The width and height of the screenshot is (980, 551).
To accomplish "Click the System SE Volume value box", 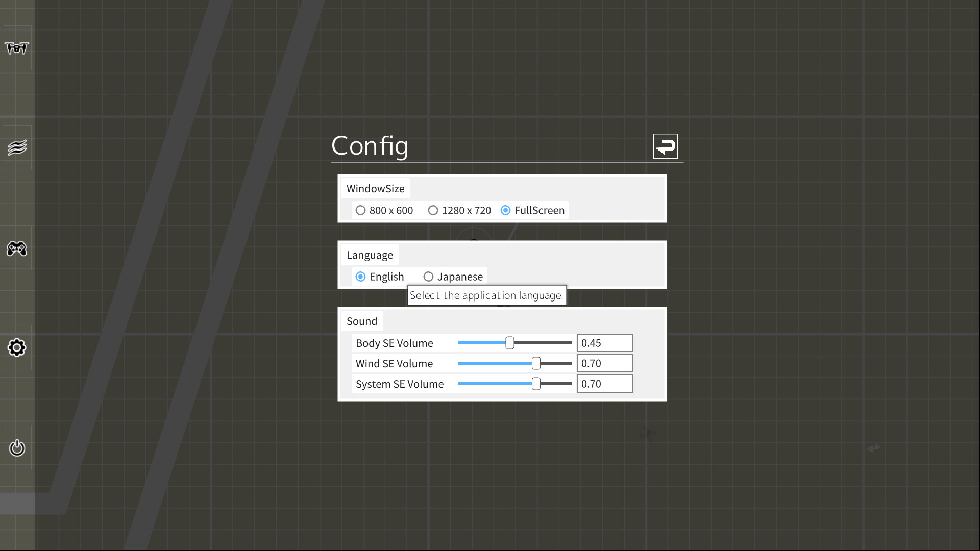I will [x=605, y=384].
